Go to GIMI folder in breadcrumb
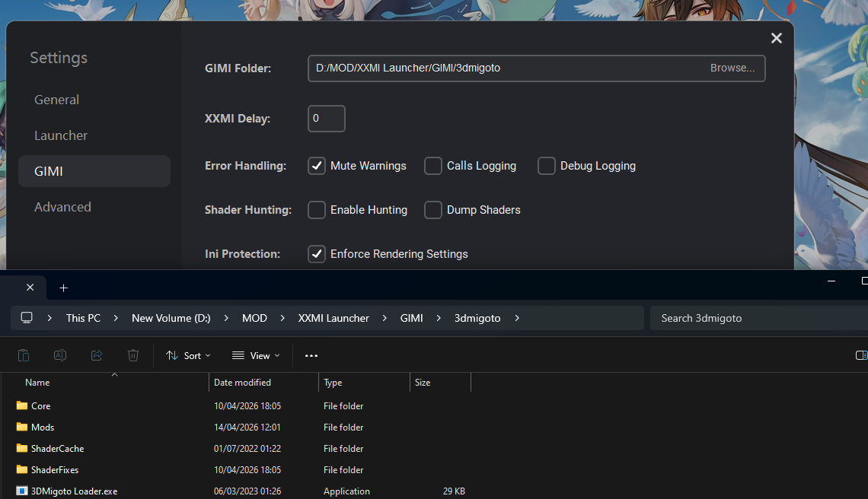The width and height of the screenshot is (868, 499). [411, 318]
